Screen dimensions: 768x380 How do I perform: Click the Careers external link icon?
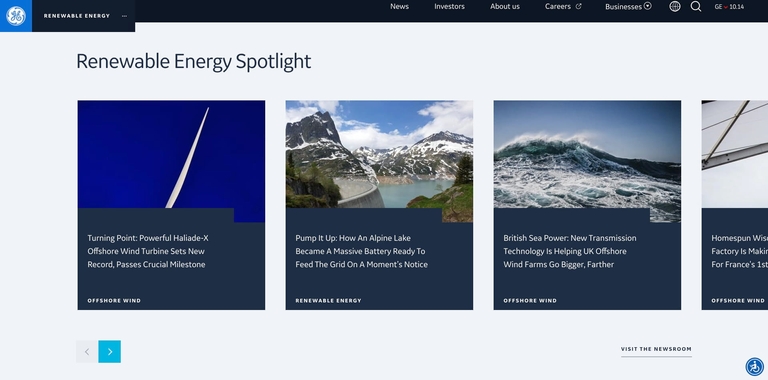click(x=578, y=6)
